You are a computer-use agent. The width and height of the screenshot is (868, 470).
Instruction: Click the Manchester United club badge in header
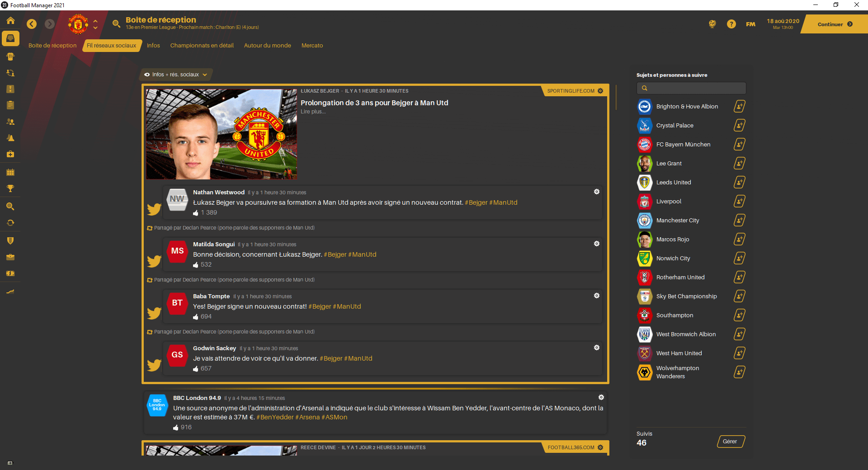[x=78, y=24]
